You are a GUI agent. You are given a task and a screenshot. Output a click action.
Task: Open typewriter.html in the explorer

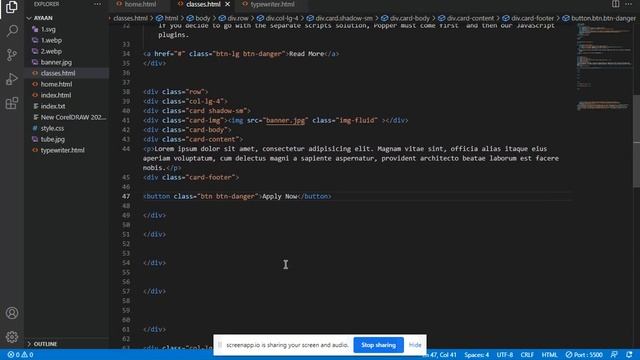tap(62, 150)
